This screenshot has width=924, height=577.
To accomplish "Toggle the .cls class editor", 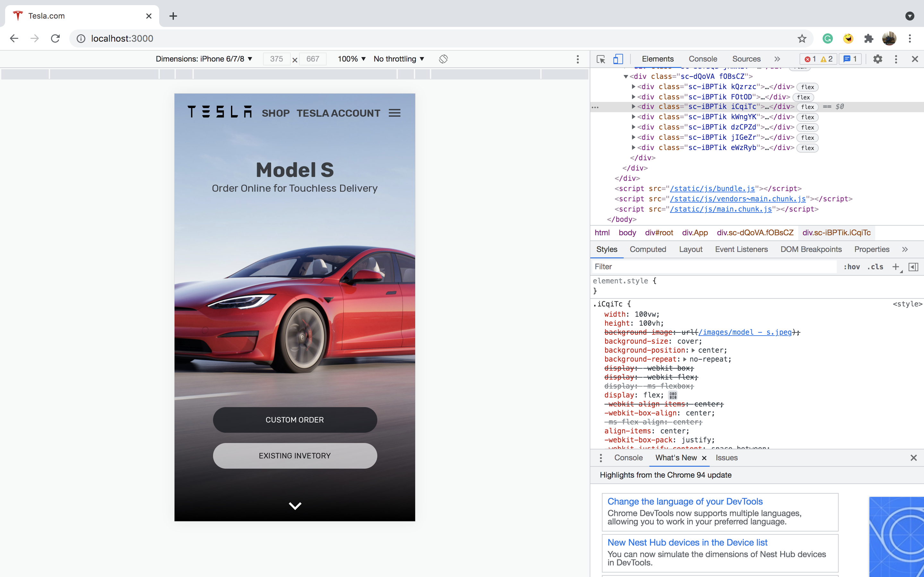I will click(875, 267).
